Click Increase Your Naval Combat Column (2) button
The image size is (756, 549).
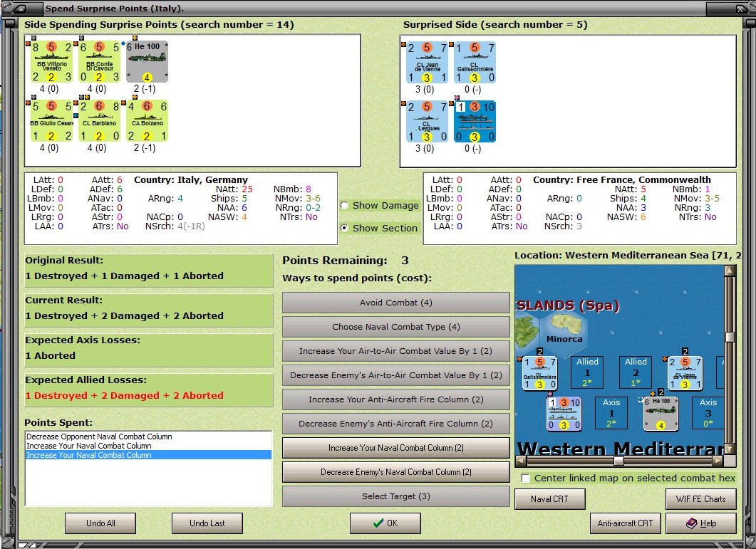396,448
